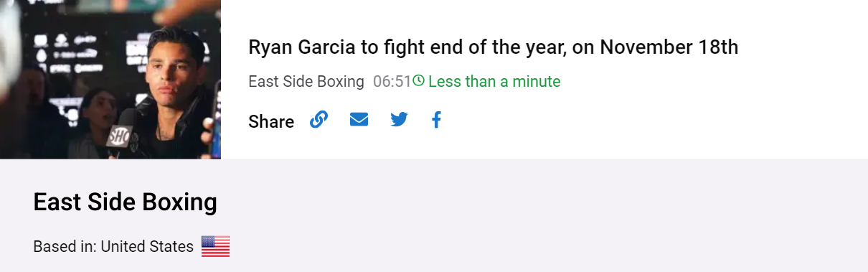
Task: Copy the article link with chain icon
Action: pyautogui.click(x=319, y=120)
